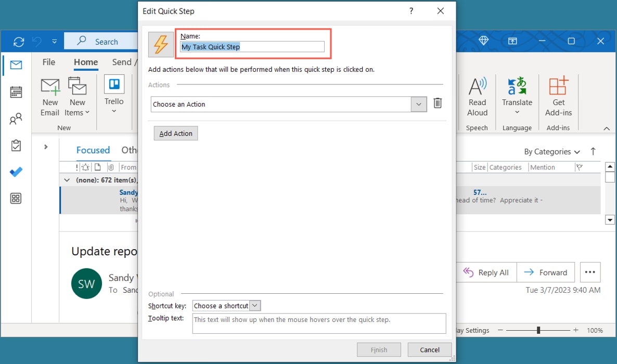Image resolution: width=617 pixels, height=364 pixels.
Task: Collapse the (none): 672 item(s) group
Action: click(67, 180)
